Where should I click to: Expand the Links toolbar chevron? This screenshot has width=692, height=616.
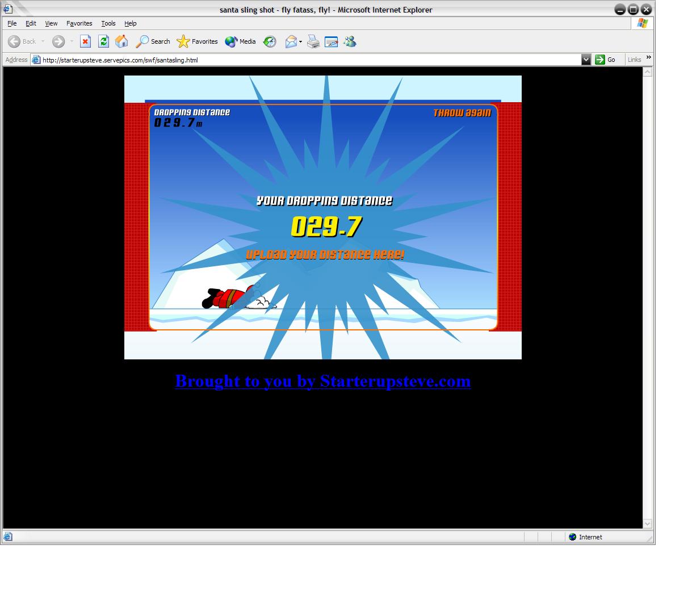coord(648,58)
